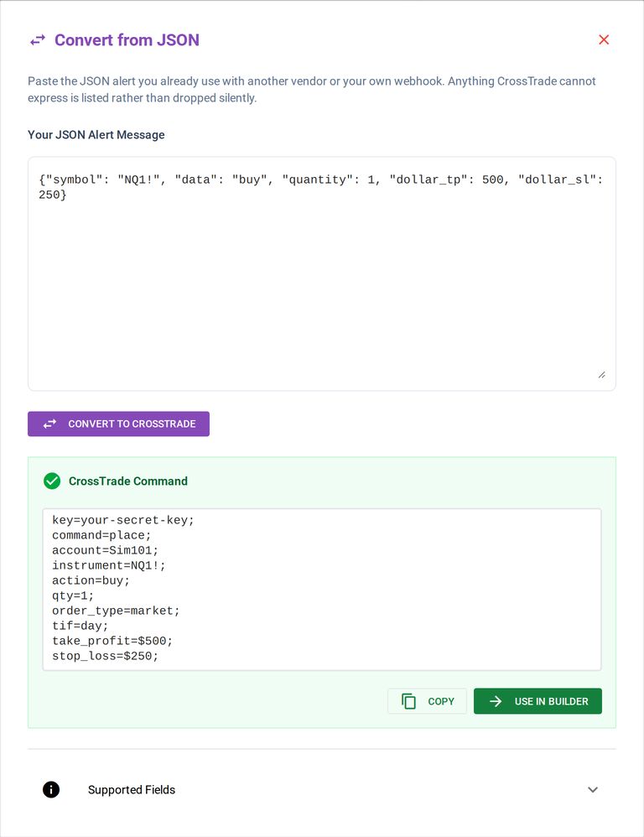This screenshot has width=644, height=837.
Task: Expand the Supported Fields section
Action: tap(322, 789)
